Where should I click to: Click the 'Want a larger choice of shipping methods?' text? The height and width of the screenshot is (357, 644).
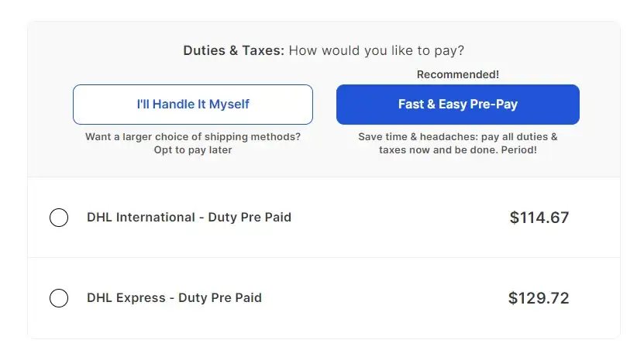(193, 137)
